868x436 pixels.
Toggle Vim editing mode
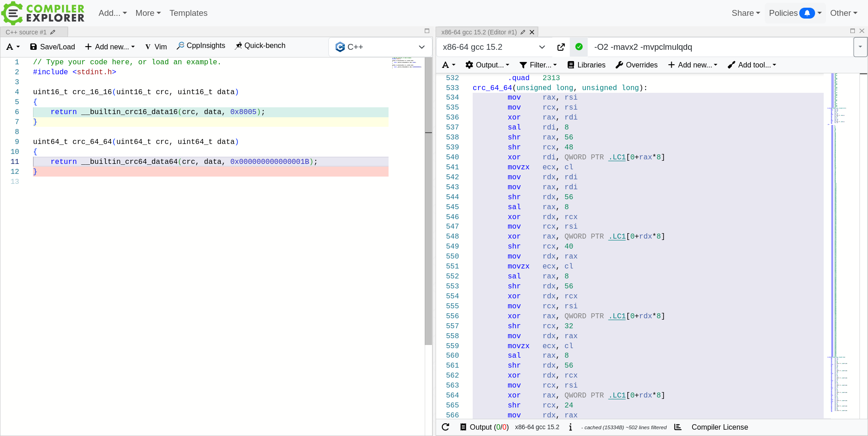(156, 47)
